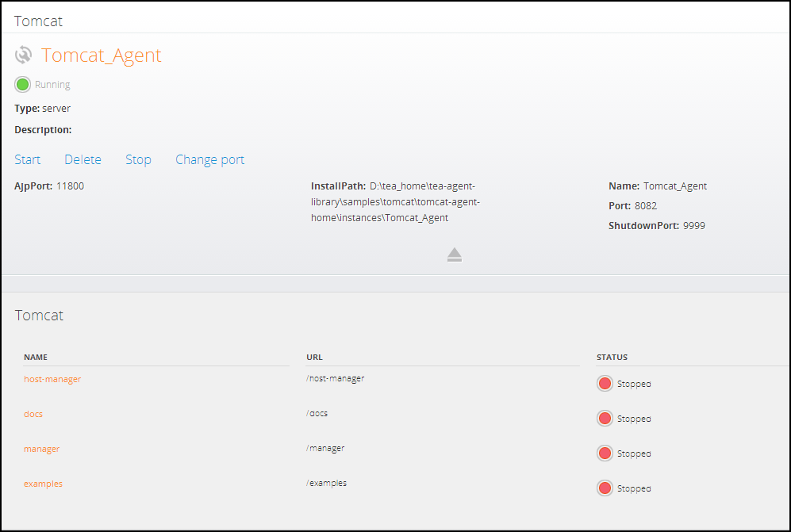Open the host-manager application link

(52, 379)
